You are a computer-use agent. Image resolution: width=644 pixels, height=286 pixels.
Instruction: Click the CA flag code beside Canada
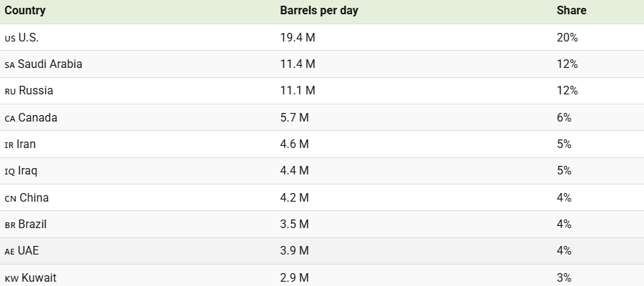point(10,118)
